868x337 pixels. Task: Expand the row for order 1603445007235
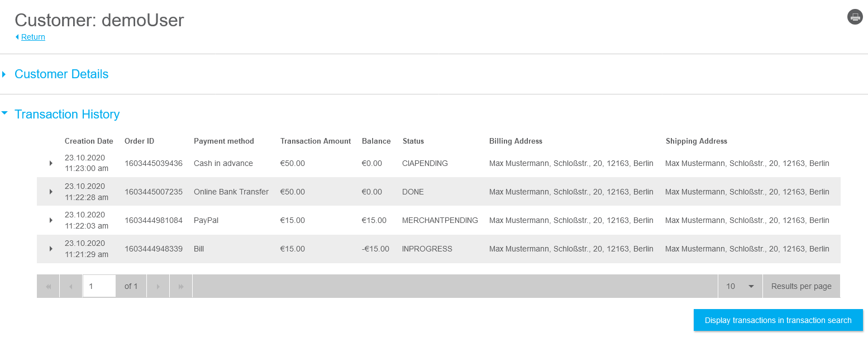(51, 192)
